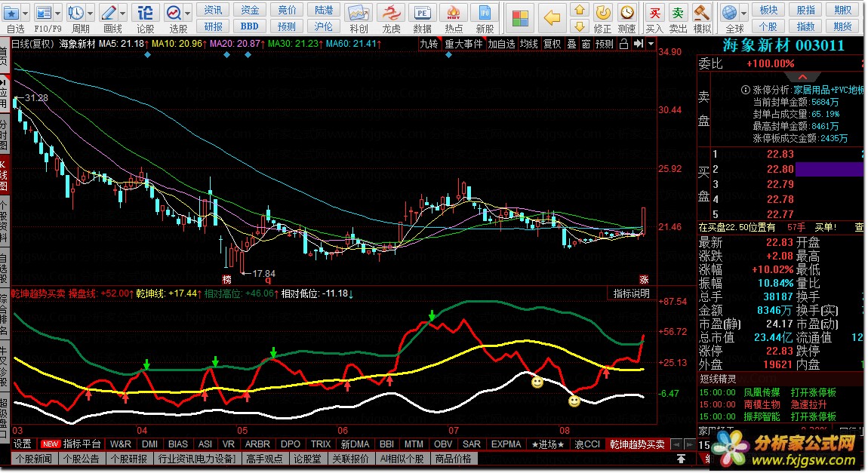Click the 周期 period clock icon

[x=75, y=13]
